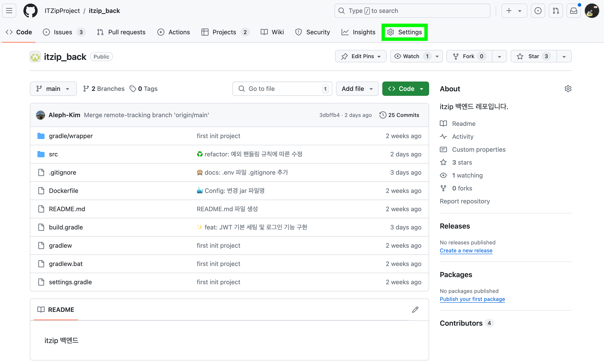Click the 25 Commits history icon

click(383, 115)
